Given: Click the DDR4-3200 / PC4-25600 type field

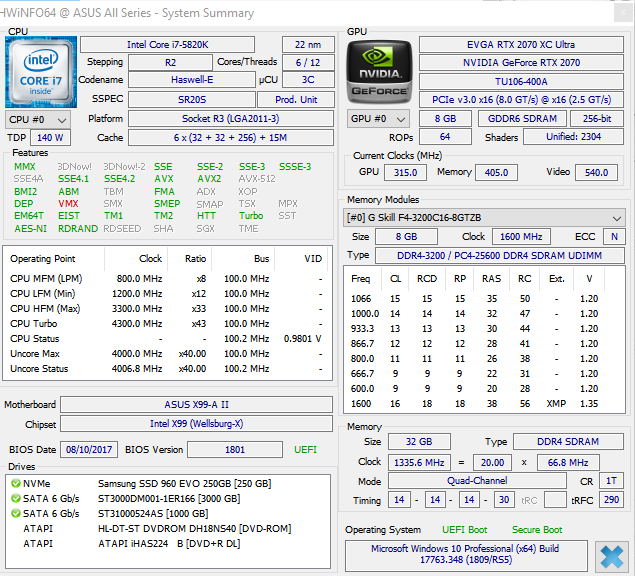Looking at the screenshot, I should (x=500, y=256).
